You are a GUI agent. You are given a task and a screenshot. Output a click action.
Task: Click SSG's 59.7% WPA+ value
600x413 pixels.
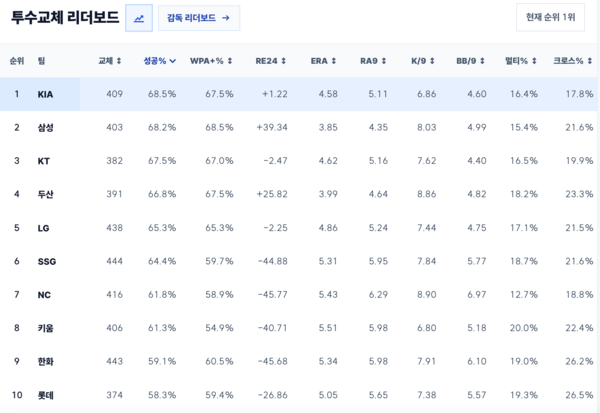click(x=219, y=261)
